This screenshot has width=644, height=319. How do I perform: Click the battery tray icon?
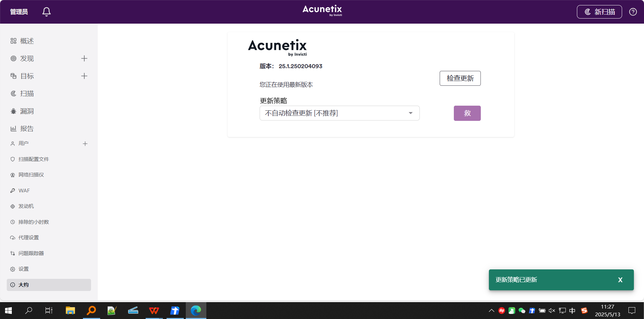542,311
